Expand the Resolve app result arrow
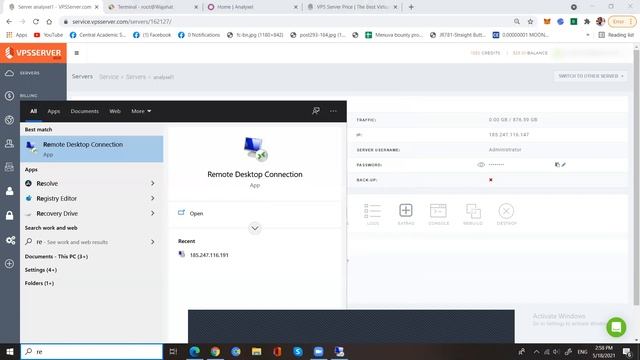This screenshot has height=360, width=640. [x=153, y=183]
